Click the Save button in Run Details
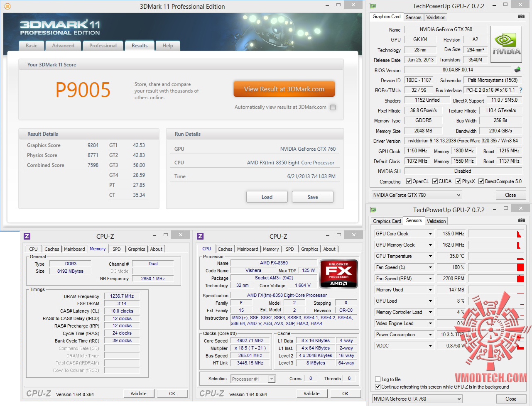Image resolution: width=532 pixels, height=406 pixels. pos(313,197)
